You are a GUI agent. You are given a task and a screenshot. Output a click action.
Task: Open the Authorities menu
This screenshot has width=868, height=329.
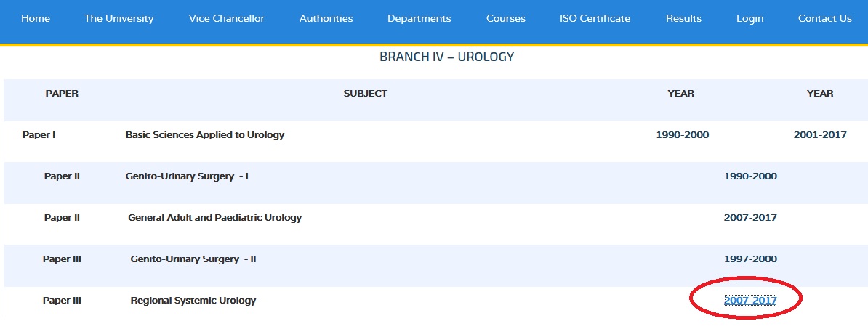326,18
